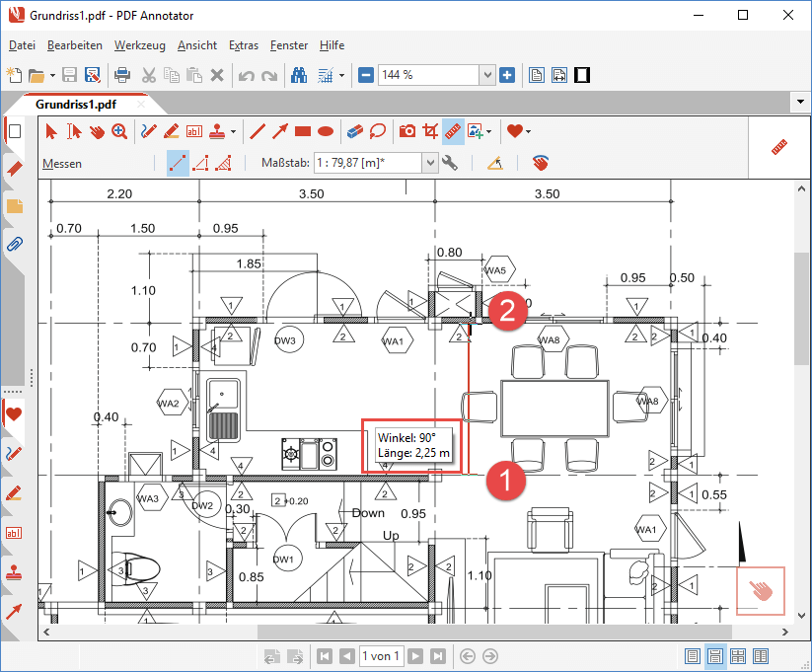Select the Line drawing tool
This screenshot has width=812, height=672.
258,131
